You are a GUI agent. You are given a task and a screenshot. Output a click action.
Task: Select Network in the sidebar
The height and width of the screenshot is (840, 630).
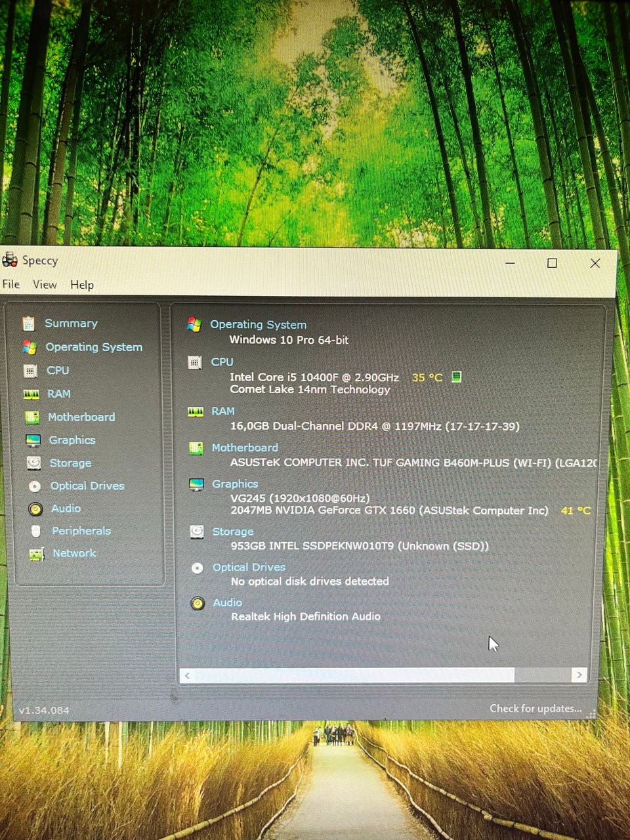74,553
